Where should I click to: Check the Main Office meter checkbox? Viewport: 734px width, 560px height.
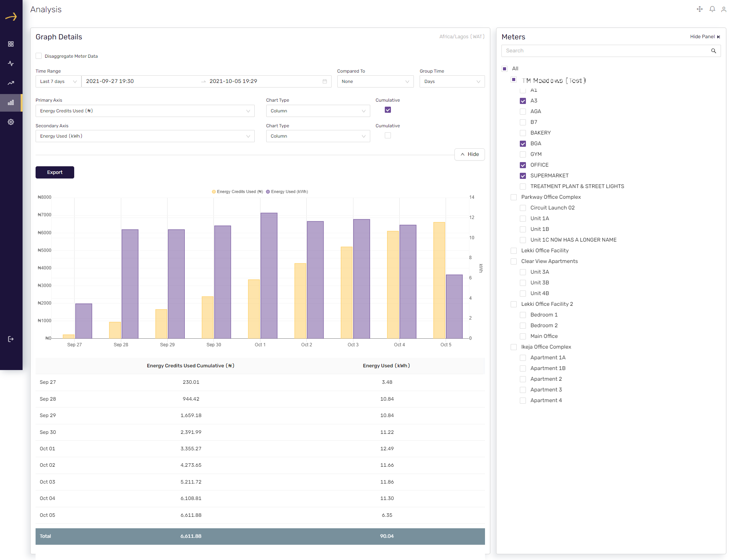click(x=523, y=336)
